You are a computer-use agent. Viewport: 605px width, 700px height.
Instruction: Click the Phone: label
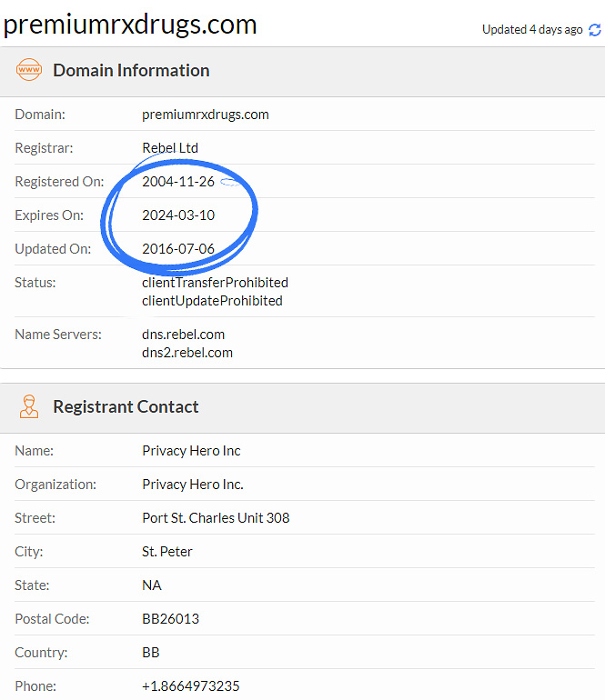(x=35, y=686)
